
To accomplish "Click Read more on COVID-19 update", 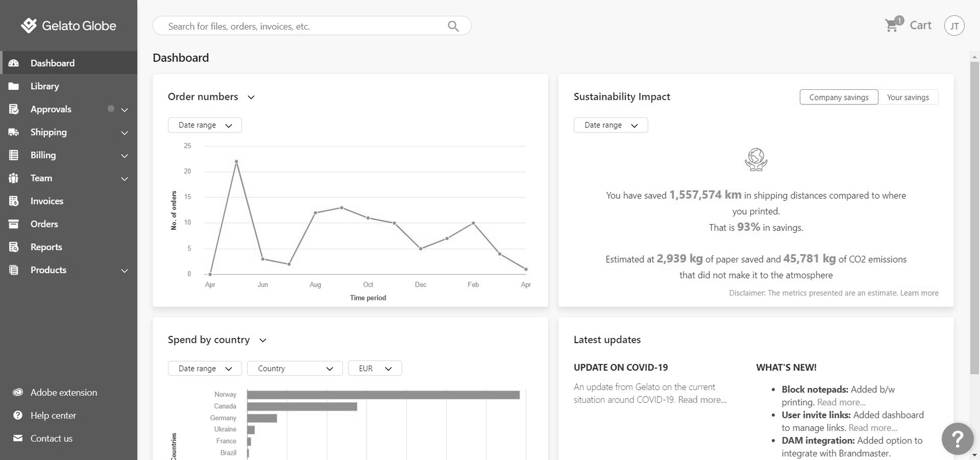I will click(x=702, y=400).
